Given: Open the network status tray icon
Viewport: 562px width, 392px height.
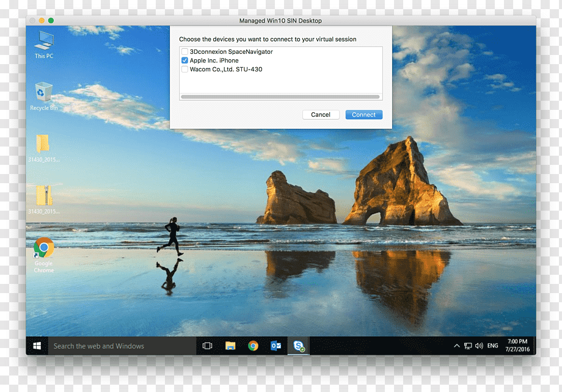Looking at the screenshot, I should pyautogui.click(x=468, y=346).
